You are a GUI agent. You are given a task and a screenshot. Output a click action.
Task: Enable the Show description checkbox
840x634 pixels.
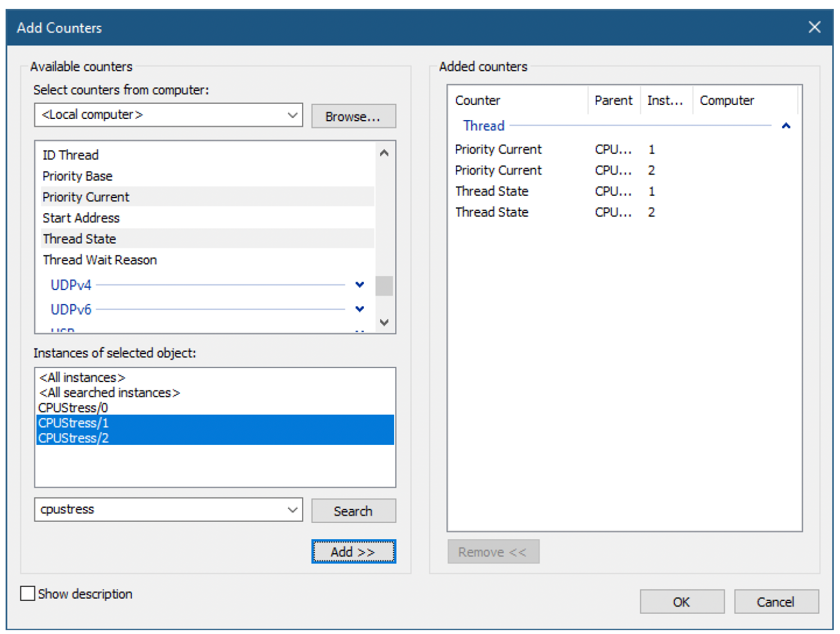pos(28,594)
